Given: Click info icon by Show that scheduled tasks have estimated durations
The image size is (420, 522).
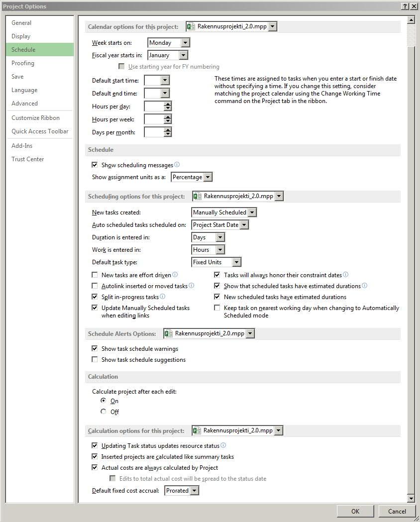Looking at the screenshot, I should pos(365,286).
